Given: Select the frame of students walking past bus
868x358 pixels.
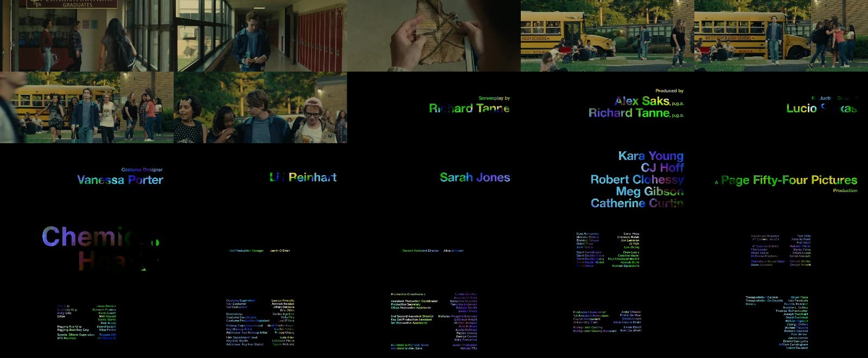Looking at the screenshot, I should click(87, 107).
